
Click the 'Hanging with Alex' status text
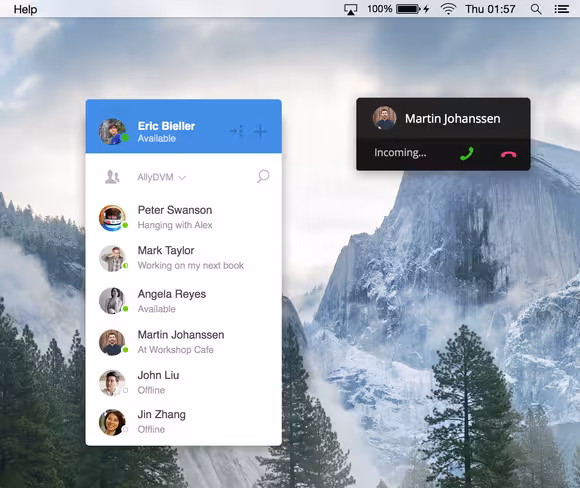[175, 225]
